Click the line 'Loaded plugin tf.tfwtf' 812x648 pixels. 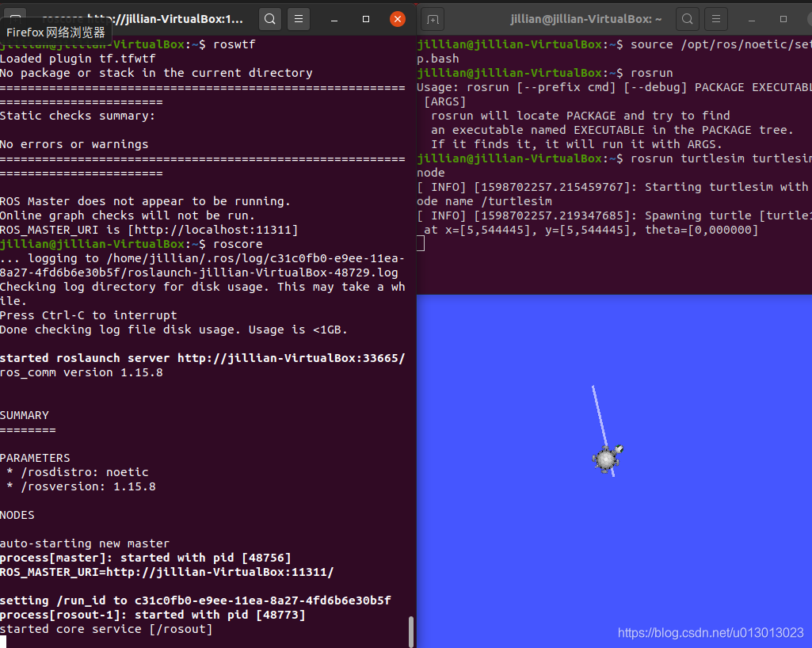[x=78, y=59]
